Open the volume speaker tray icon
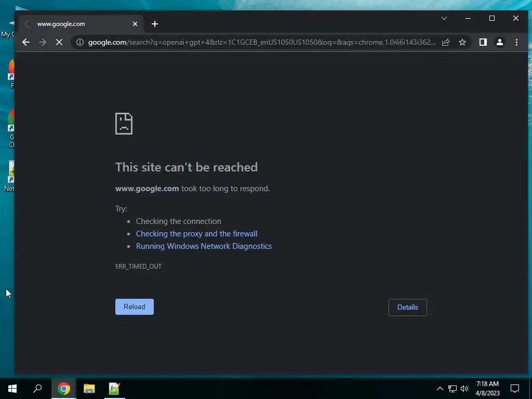 464,389
